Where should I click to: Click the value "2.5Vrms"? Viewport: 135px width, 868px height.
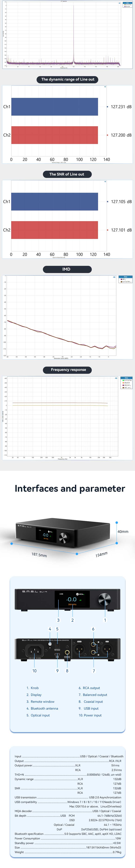pyautogui.click(x=117, y=770)
